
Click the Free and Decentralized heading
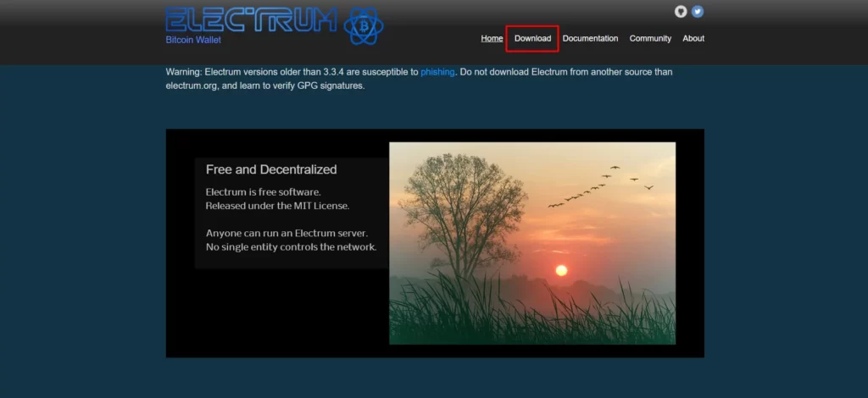pyautogui.click(x=271, y=169)
